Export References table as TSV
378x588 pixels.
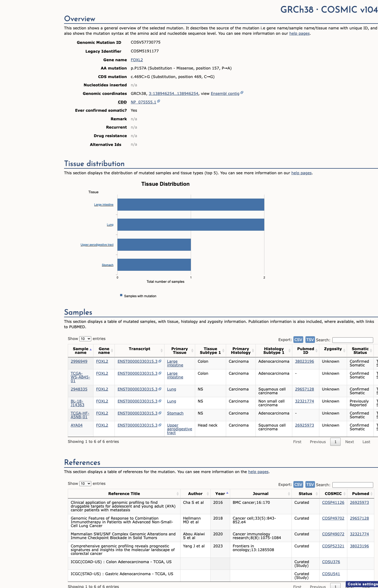310,484
